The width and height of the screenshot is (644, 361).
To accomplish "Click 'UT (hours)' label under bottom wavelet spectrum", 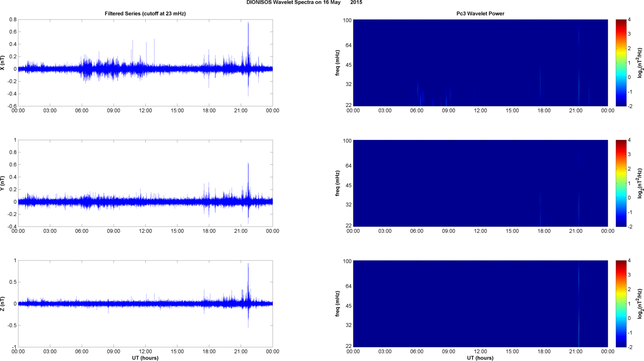I will 480,358.
